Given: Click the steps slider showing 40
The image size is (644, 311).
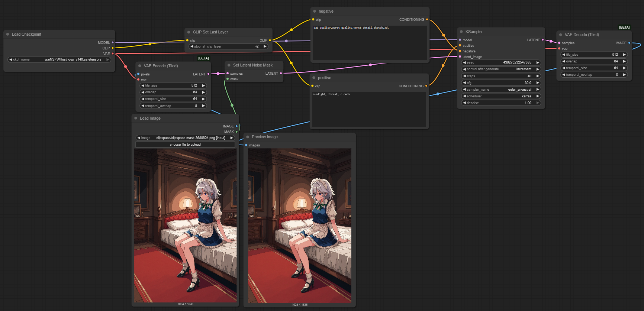Looking at the screenshot, I should coord(501,76).
